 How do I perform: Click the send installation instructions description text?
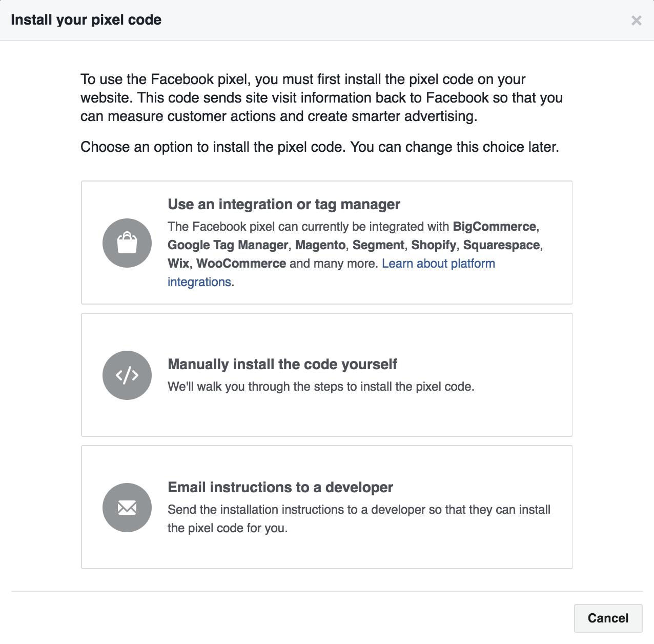[359, 519]
